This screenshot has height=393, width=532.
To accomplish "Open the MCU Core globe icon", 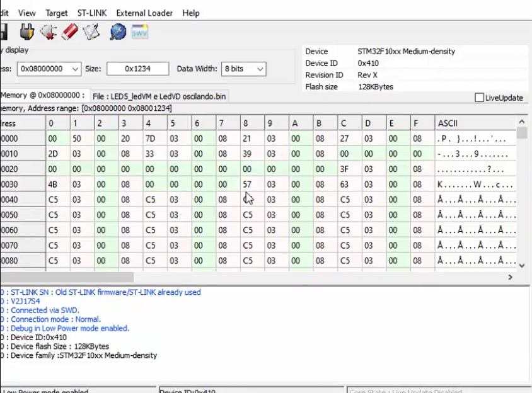I will tap(118, 31).
